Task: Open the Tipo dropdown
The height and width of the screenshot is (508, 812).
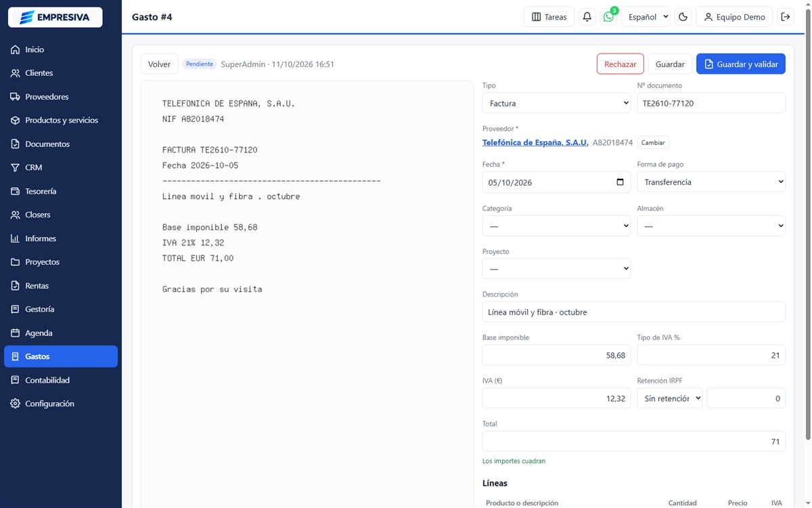Action: tap(556, 103)
